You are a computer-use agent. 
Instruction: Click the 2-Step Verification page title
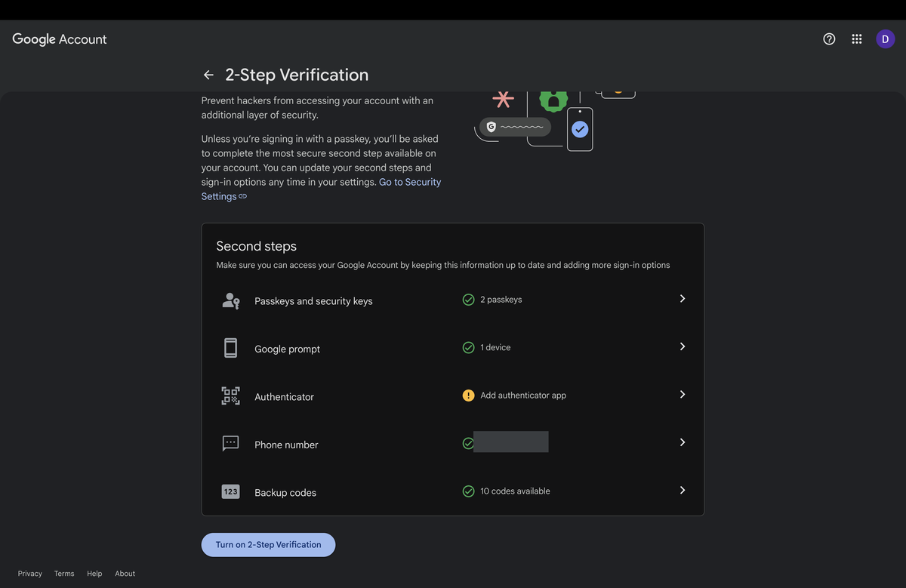[297, 75]
